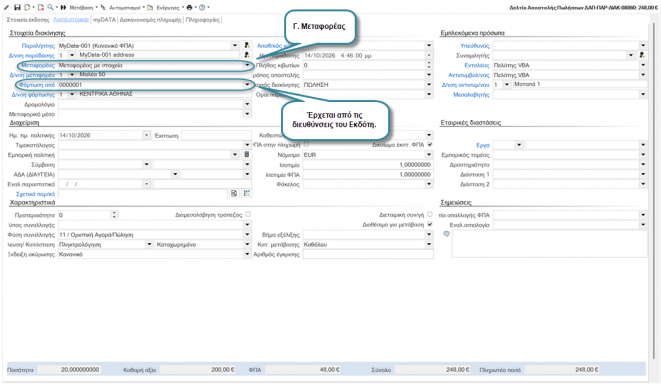Screen dimensions: 661x384
Task: Click the fast-forward Μετάβαση arrows icon
Action: (x=64, y=7)
